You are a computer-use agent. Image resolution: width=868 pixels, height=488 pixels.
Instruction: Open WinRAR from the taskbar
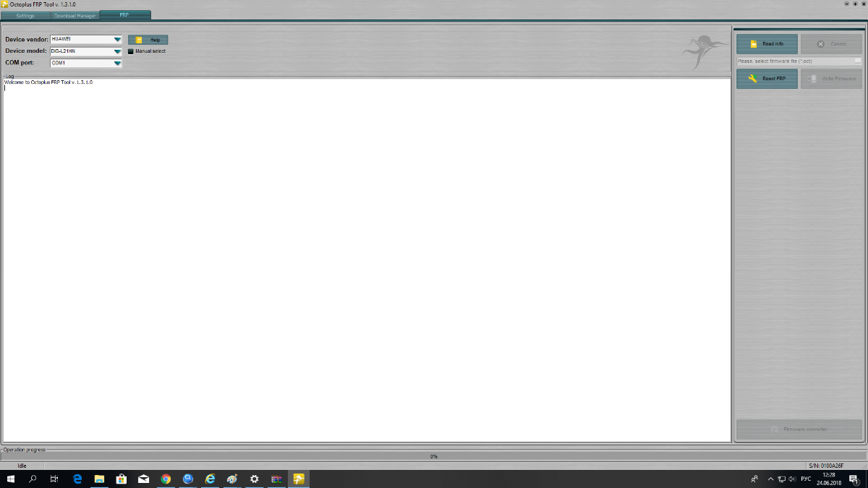point(276,479)
